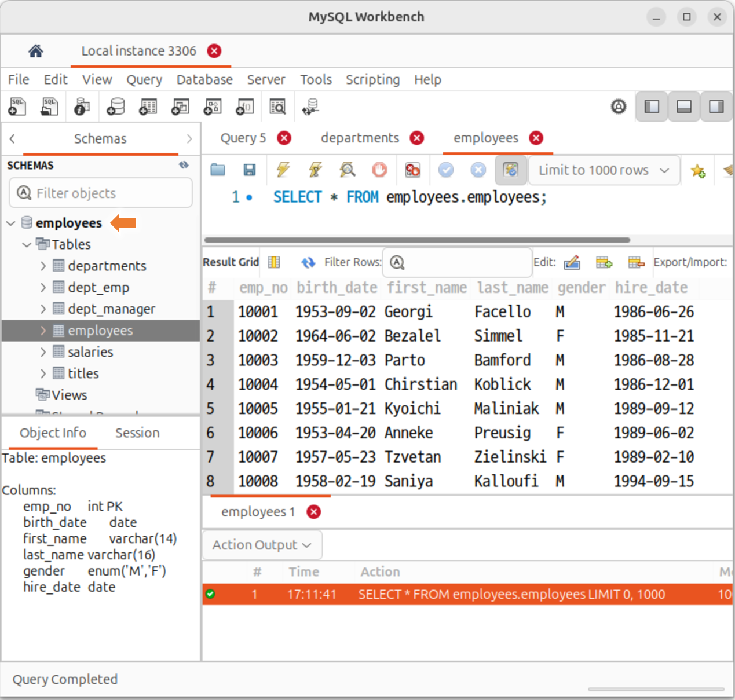
Task: Switch to departments query tab
Action: [360, 138]
